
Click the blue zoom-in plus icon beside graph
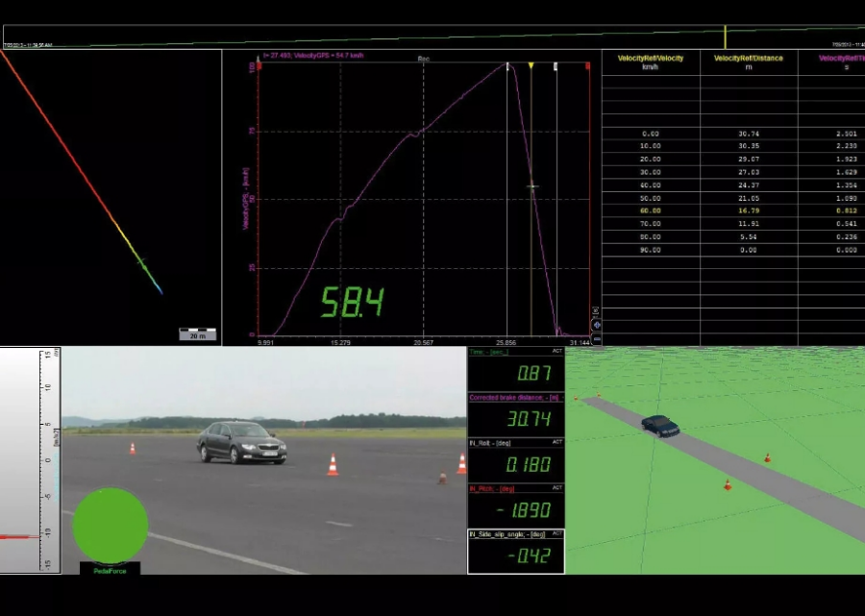[x=596, y=326]
